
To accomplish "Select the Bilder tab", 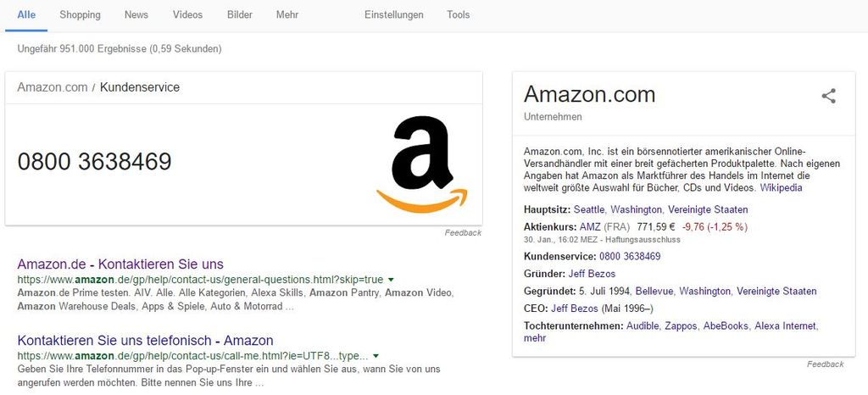I will [240, 14].
